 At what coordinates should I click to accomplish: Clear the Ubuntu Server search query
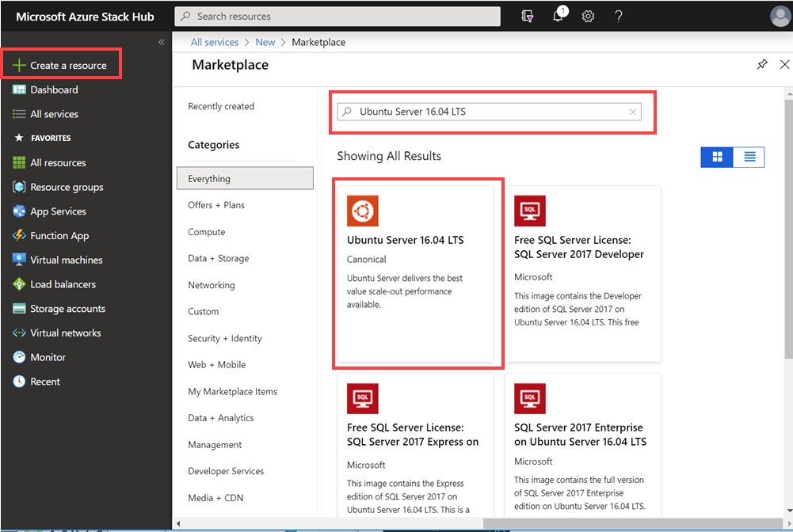pyautogui.click(x=632, y=112)
